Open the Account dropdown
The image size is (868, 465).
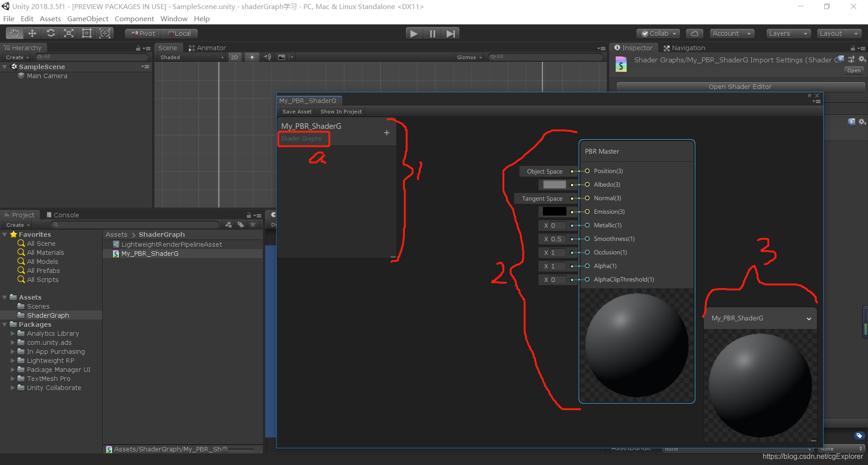(732, 33)
